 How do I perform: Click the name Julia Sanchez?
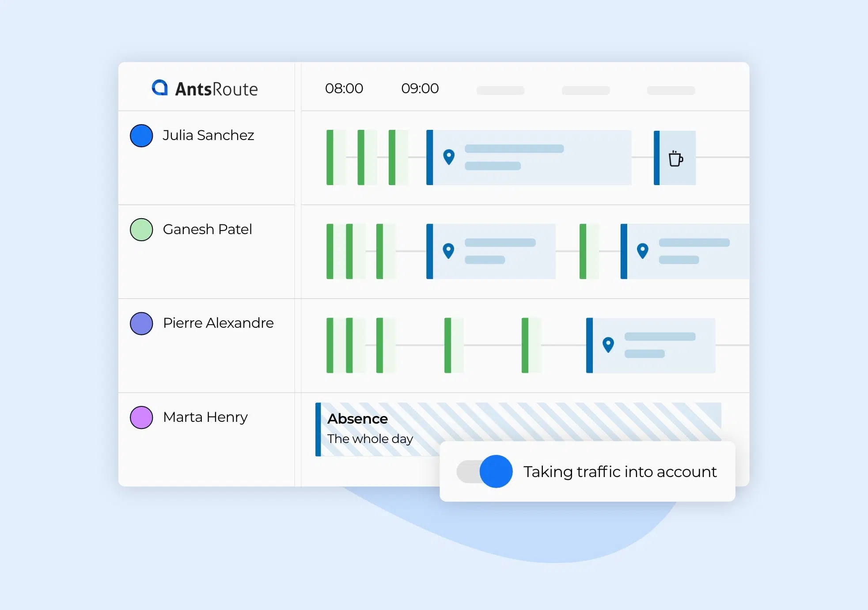(x=208, y=135)
